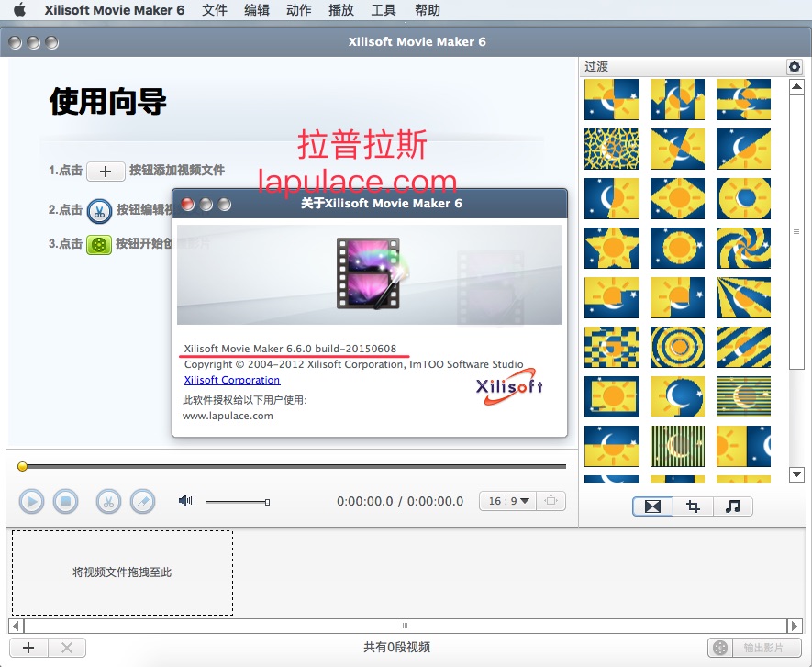The width and height of the screenshot is (812, 667).
Task: Select the horizontal green blinds transition thumbnail
Action: pyautogui.click(x=743, y=396)
